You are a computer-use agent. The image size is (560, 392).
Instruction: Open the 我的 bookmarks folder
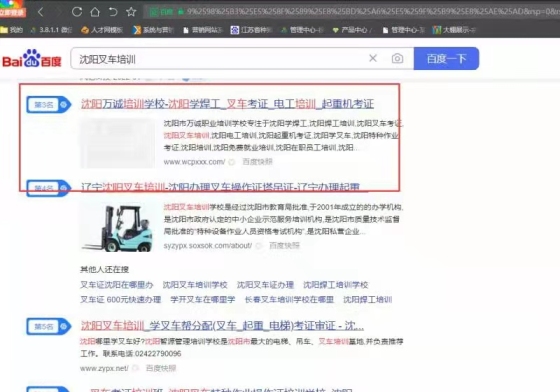[11, 30]
